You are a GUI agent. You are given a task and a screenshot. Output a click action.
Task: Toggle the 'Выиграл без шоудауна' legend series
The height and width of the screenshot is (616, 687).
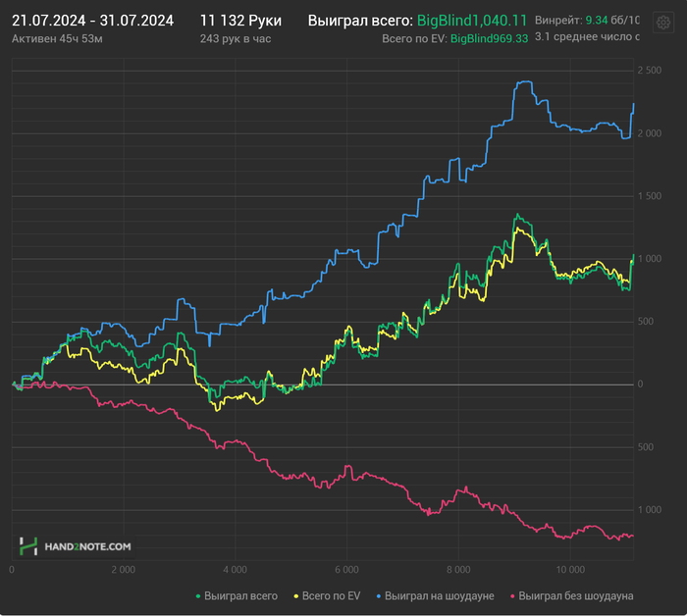(572, 595)
